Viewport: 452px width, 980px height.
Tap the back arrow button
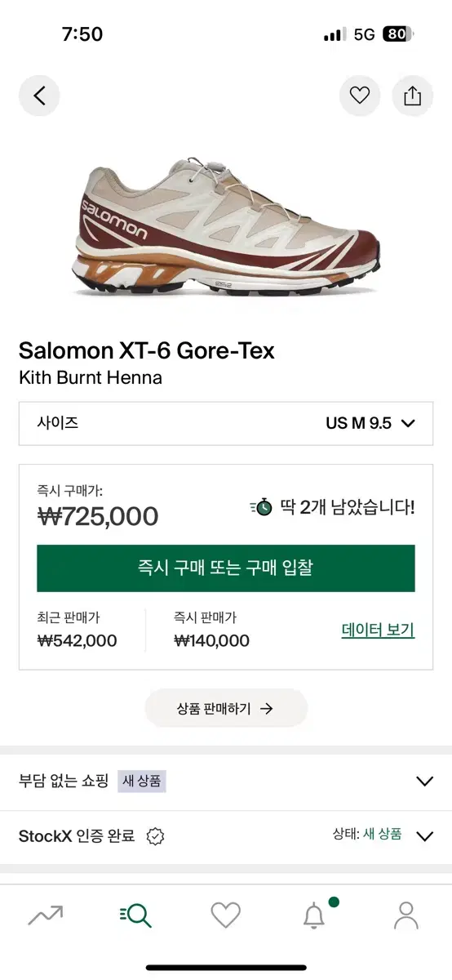(39, 96)
